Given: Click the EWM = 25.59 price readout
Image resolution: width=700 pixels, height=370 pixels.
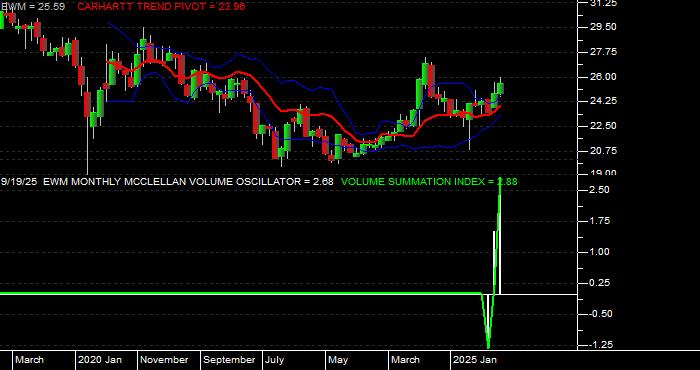Looking at the screenshot, I should 32,7.
